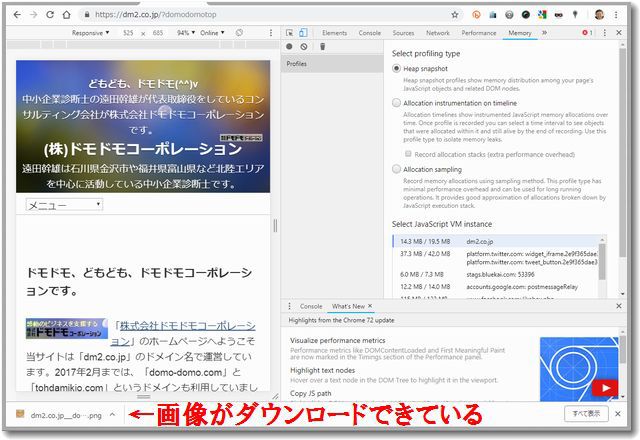640x440 pixels.
Task: Select the Heap snapshot radio button
Action: point(396,69)
